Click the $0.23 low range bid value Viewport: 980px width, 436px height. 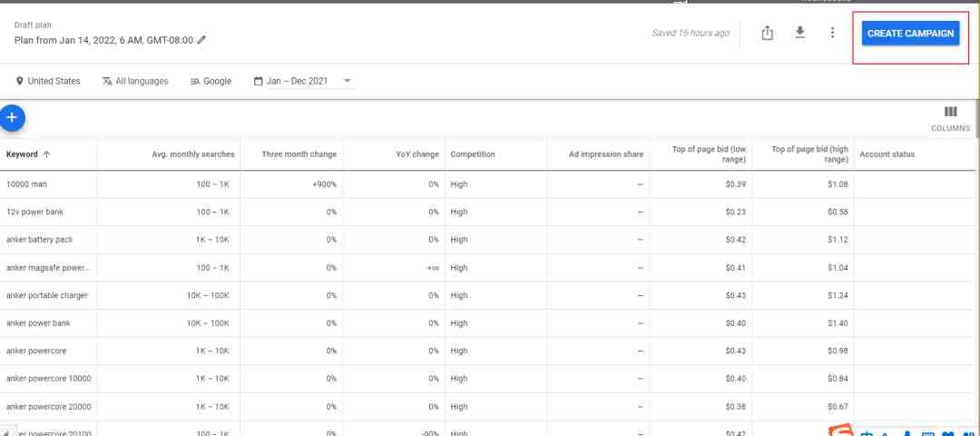736,212
